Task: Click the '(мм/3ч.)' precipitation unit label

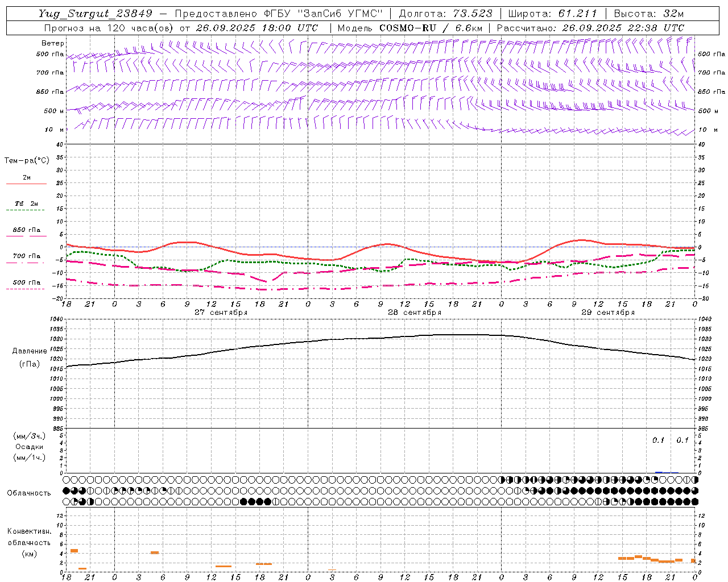Action: coord(30,436)
